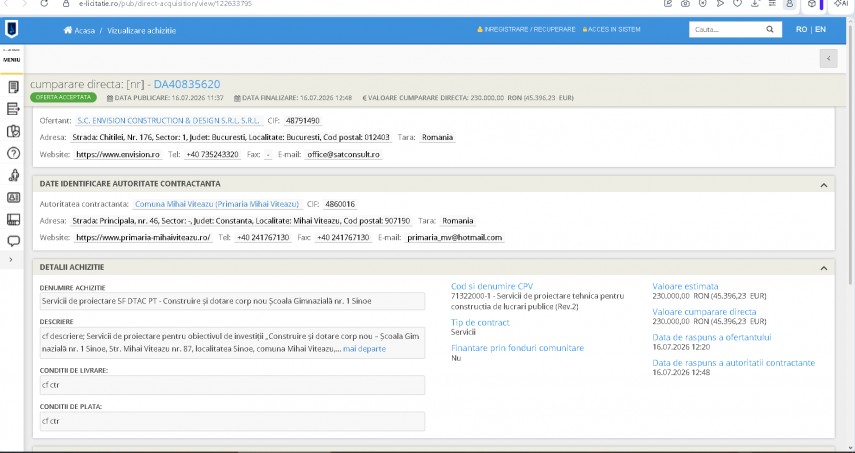855x453 pixels.
Task: Click the search magnifier icon
Action: coord(769,29)
